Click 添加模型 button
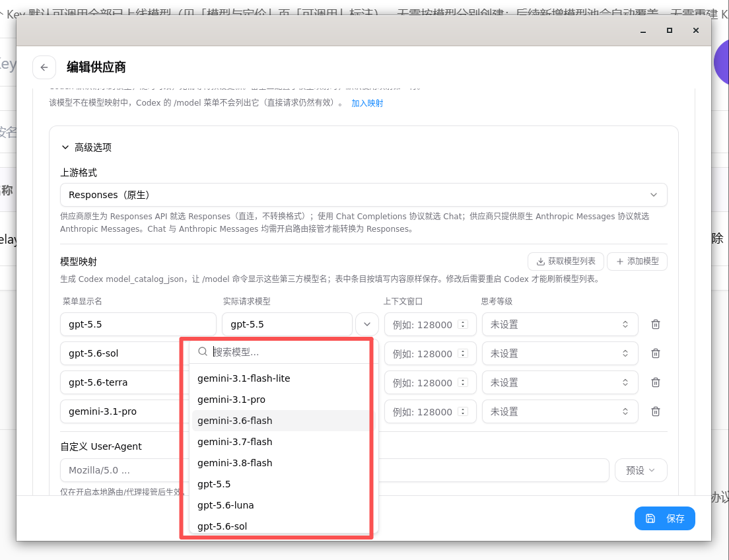Image resolution: width=729 pixels, height=560 pixels. click(637, 262)
